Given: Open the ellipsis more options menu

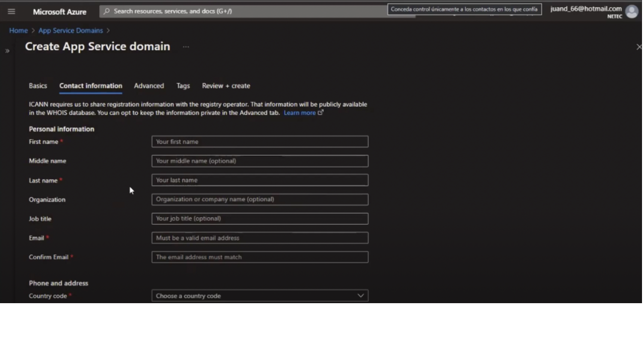Looking at the screenshot, I should tap(186, 47).
